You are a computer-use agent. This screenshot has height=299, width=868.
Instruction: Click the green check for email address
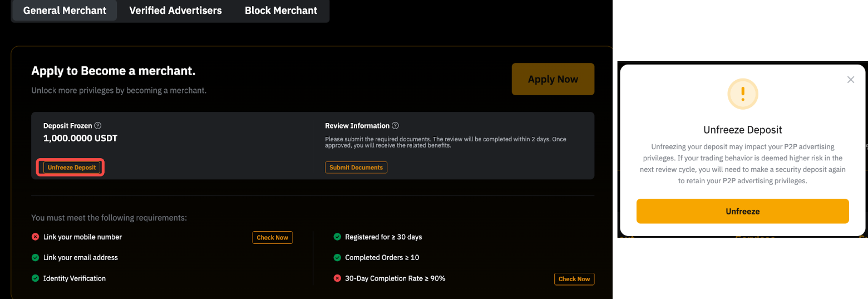[36, 258]
